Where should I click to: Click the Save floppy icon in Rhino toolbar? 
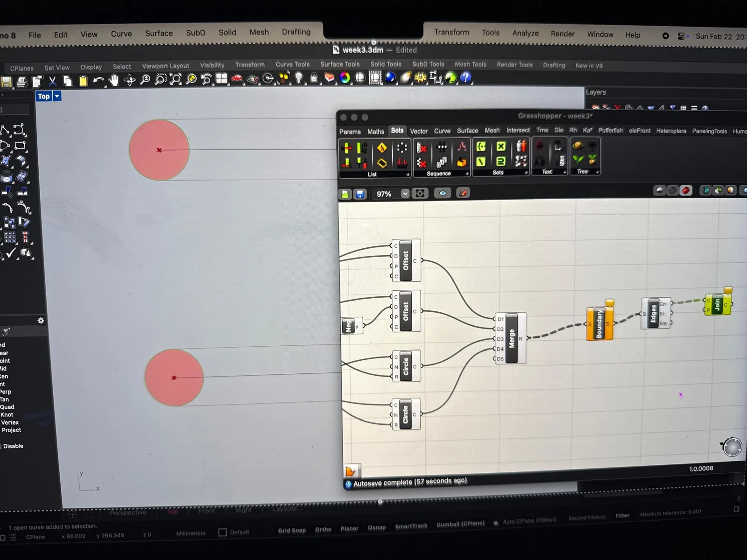[x=7, y=83]
